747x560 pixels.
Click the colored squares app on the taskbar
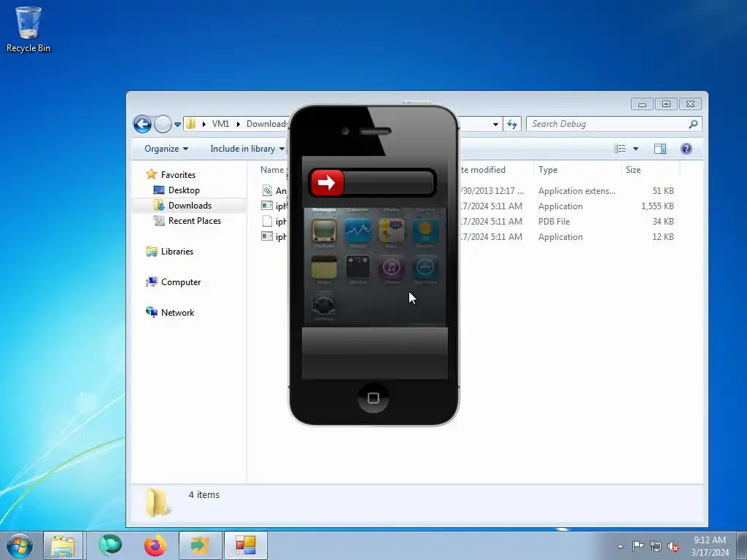coord(246,545)
